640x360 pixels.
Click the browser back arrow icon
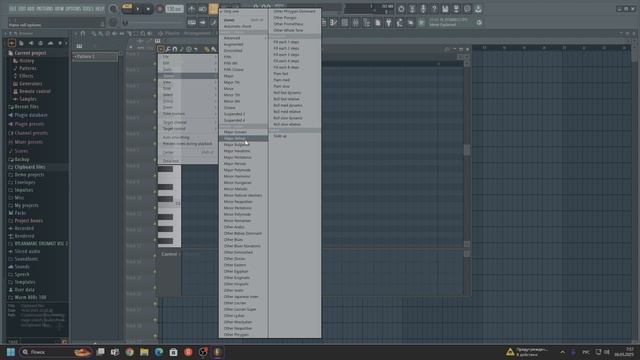click(x=12, y=43)
